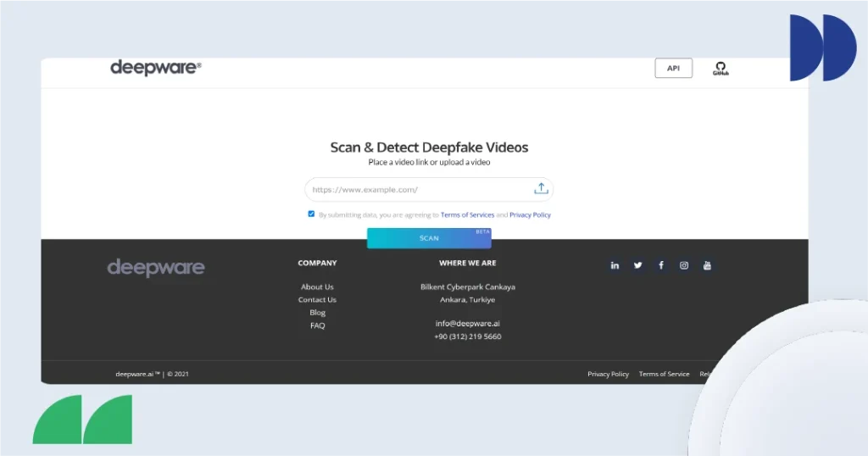Image resolution: width=868 pixels, height=456 pixels.
Task: Click the WHERE WE ARE footer heading
Action: point(467,263)
